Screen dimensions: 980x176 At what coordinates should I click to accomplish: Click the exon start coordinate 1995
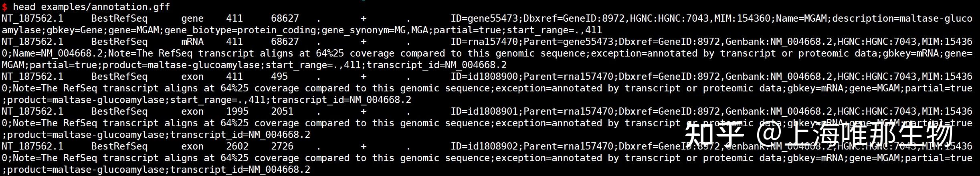[x=237, y=111]
